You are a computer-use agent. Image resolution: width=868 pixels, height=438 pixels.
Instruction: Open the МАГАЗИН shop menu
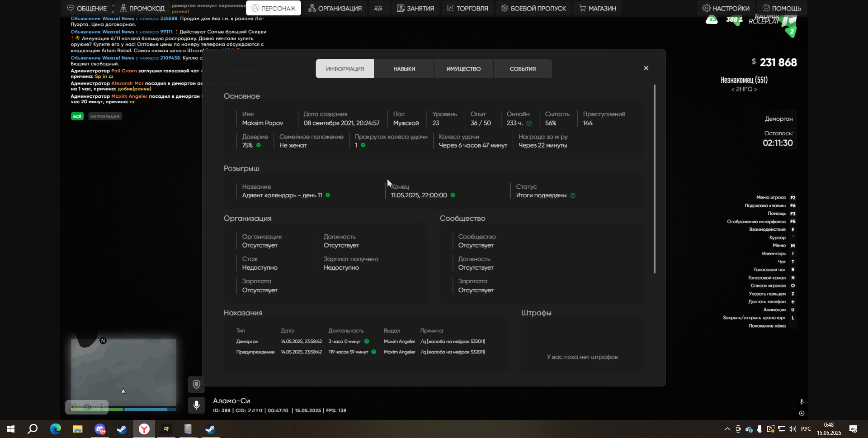coord(597,8)
